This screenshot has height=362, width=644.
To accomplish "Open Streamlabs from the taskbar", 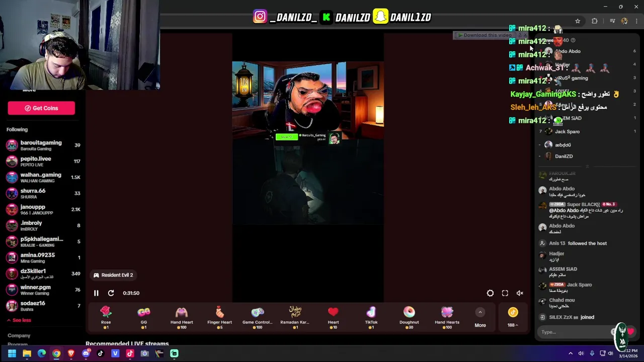I will pos(174,353).
